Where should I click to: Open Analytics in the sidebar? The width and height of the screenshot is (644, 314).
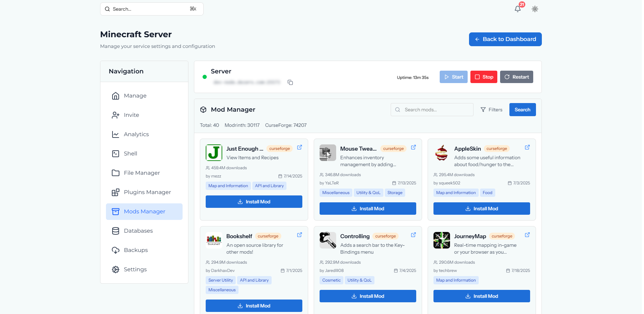[x=144, y=134]
